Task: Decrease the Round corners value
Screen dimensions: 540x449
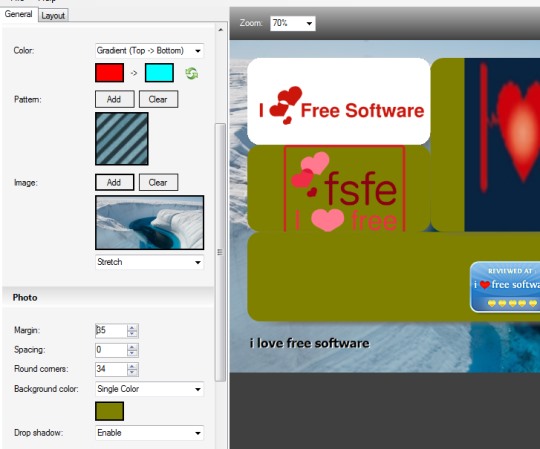Action: coord(132,373)
